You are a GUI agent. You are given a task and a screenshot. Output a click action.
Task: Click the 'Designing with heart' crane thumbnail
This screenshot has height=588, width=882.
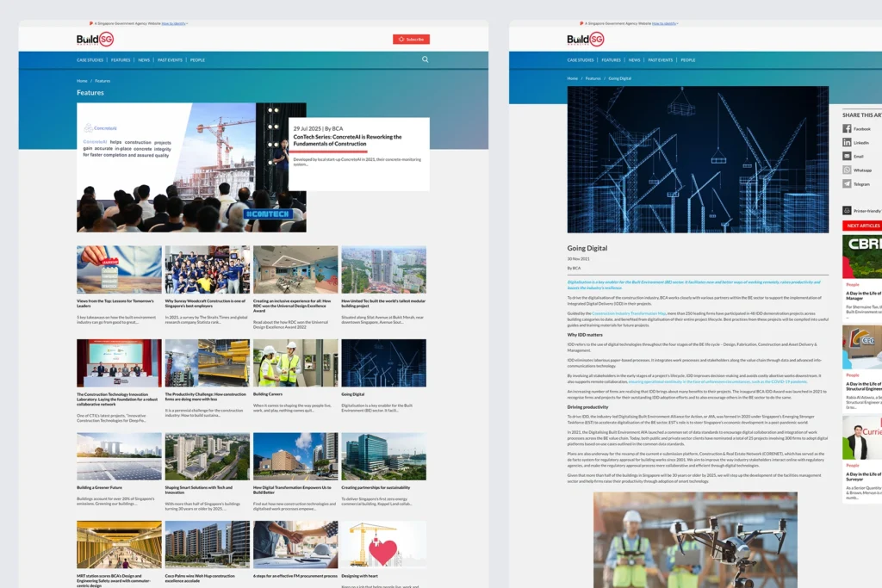(x=383, y=544)
